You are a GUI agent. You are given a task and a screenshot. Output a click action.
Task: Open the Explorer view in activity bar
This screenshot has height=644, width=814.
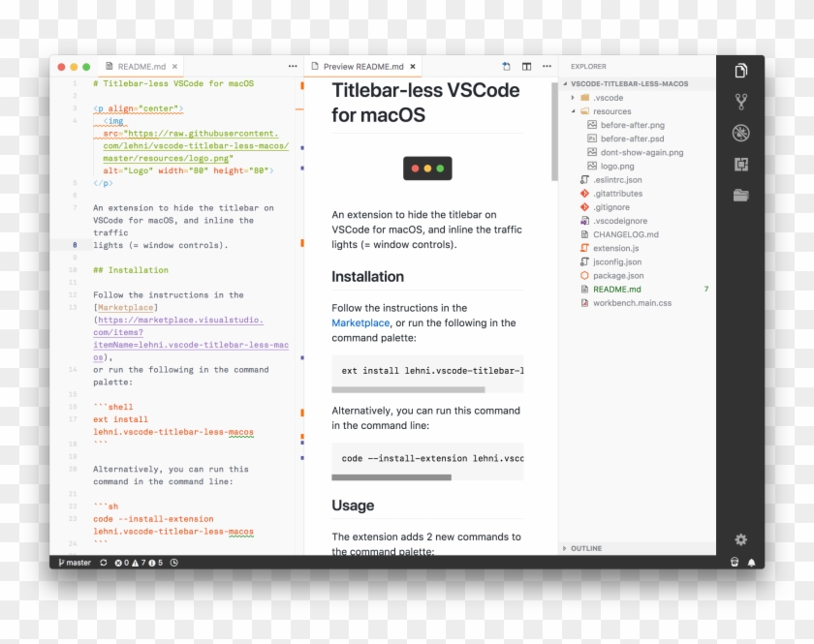pos(740,70)
